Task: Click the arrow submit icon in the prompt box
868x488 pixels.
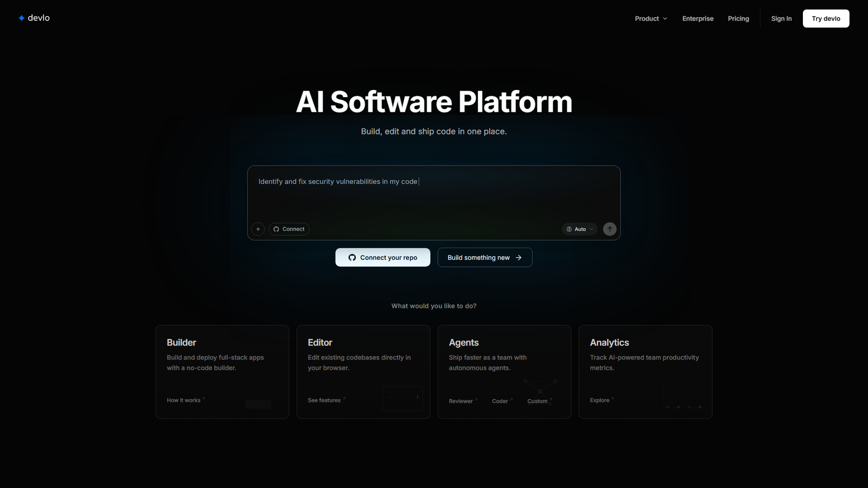Action: coord(609,229)
